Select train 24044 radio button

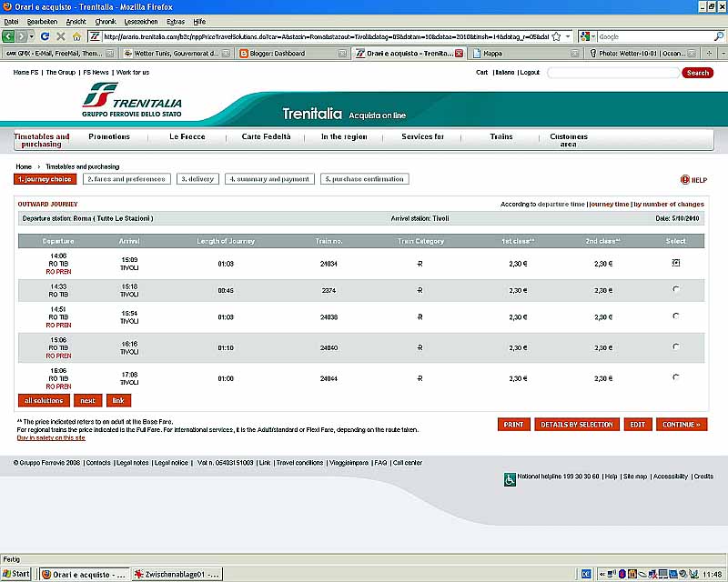coord(675,377)
